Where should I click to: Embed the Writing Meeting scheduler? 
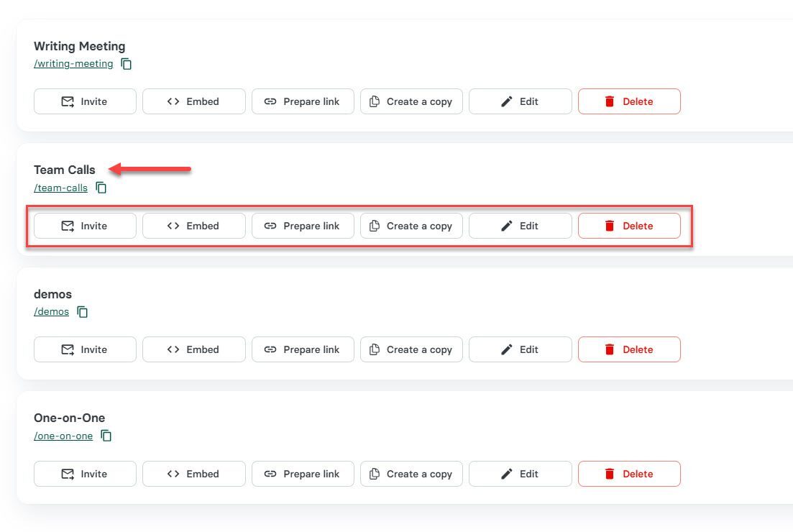click(x=193, y=101)
